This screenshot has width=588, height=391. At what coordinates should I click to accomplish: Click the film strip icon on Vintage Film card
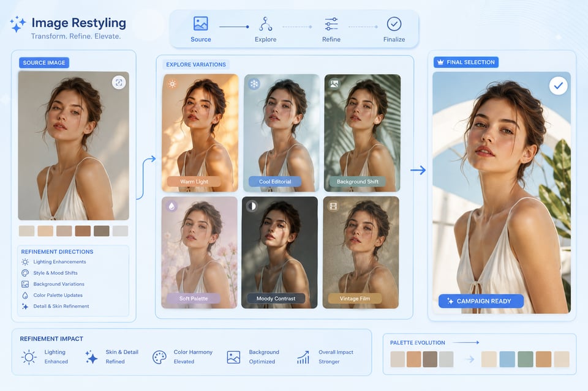[333, 206]
